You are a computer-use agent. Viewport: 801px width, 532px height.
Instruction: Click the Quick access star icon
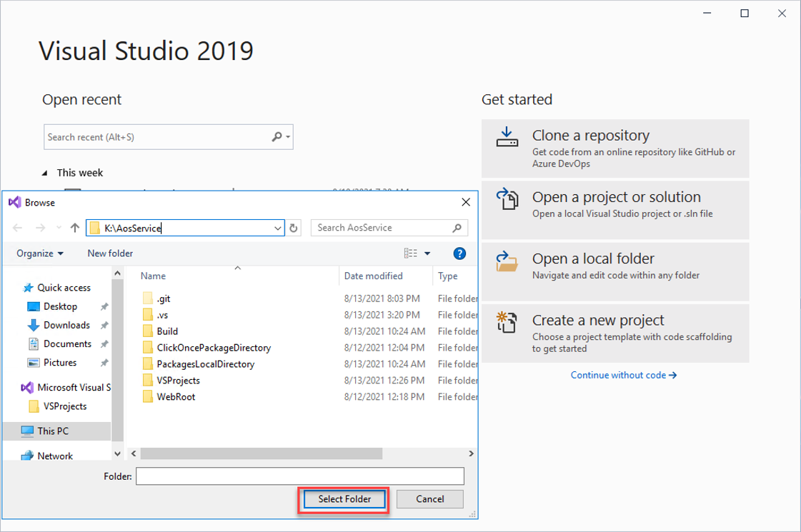(29, 288)
